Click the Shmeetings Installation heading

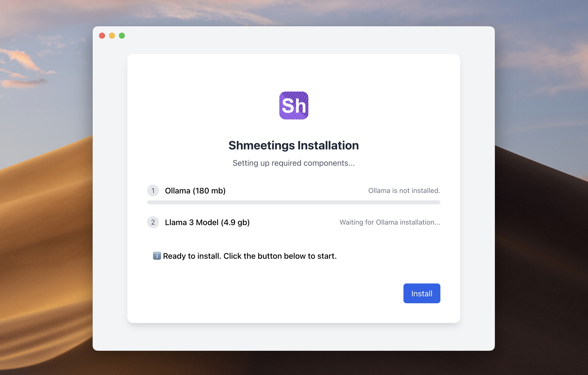(294, 145)
